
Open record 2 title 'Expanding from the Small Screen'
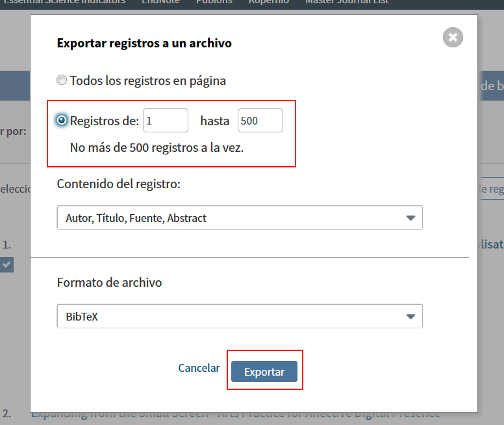point(235,415)
